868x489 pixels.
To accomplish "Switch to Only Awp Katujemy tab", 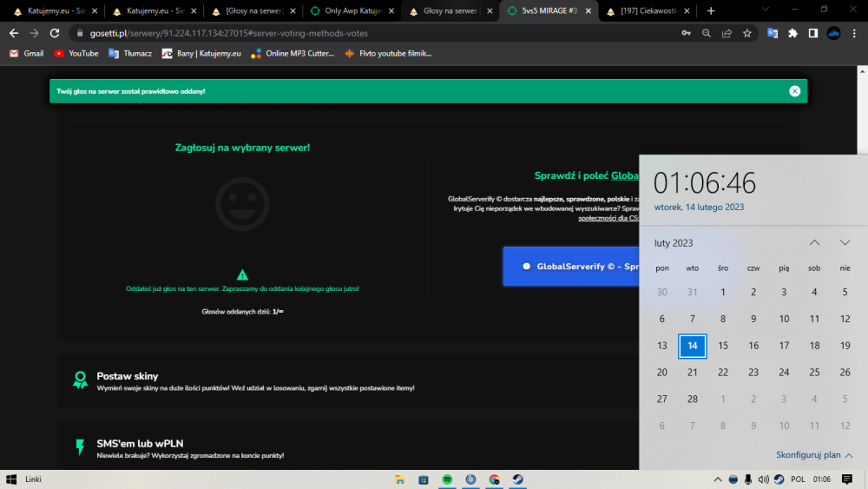I will pos(352,11).
